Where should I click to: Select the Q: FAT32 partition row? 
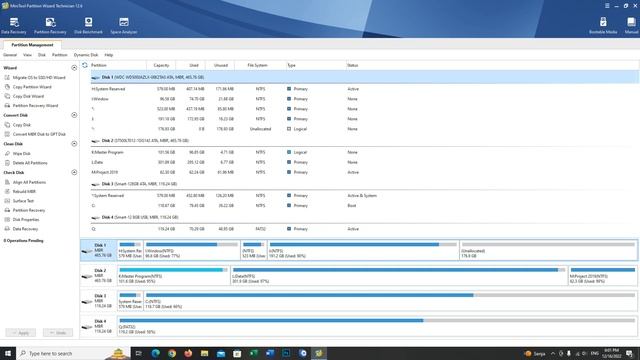point(364,229)
